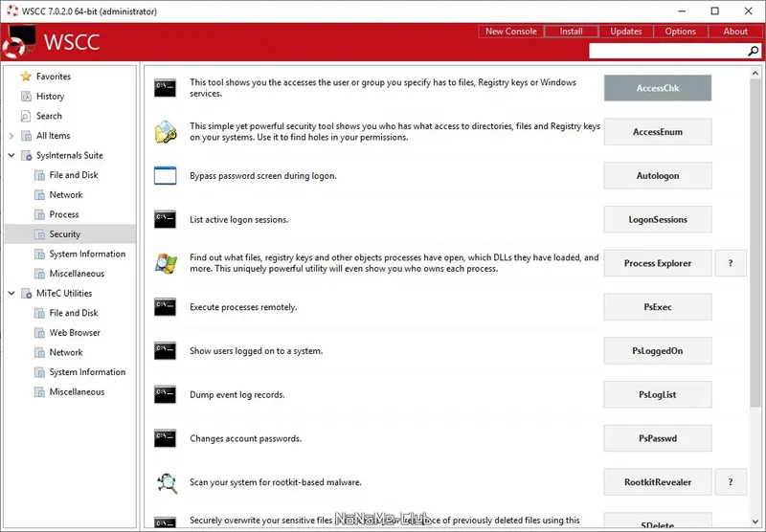
Task: Select Miscellaneous under SysInternals Suite
Action: (78, 274)
